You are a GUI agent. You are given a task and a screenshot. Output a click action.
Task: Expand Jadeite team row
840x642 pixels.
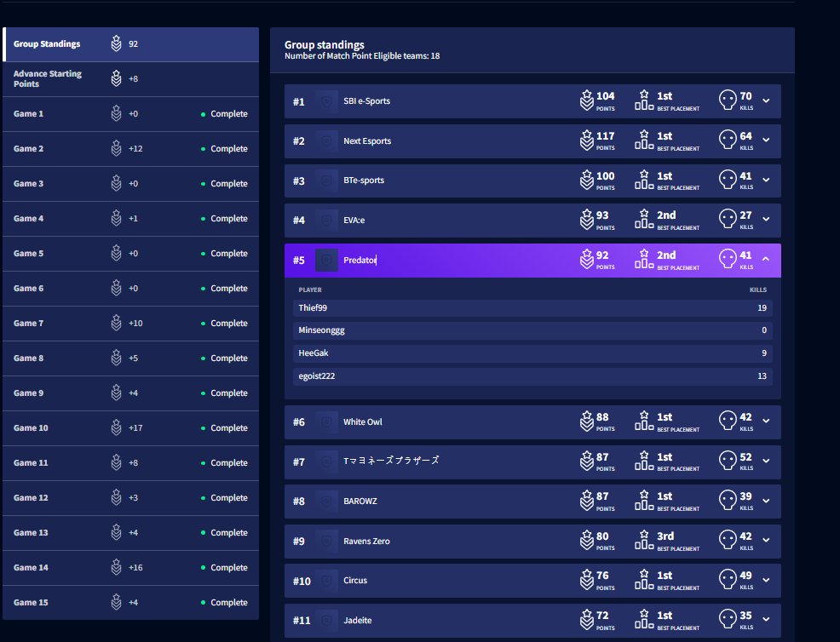[532, 621]
